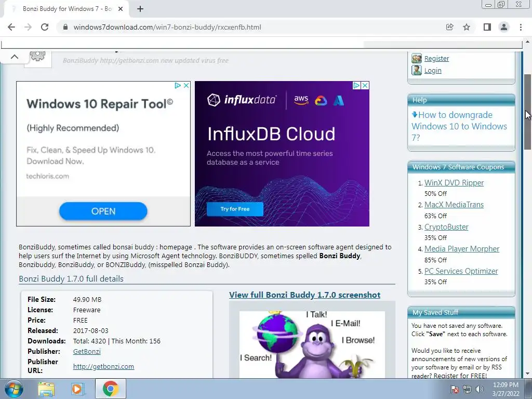Screen dimensions: 532x399
Task: Open the volume speaker icon
Action: coord(480,389)
